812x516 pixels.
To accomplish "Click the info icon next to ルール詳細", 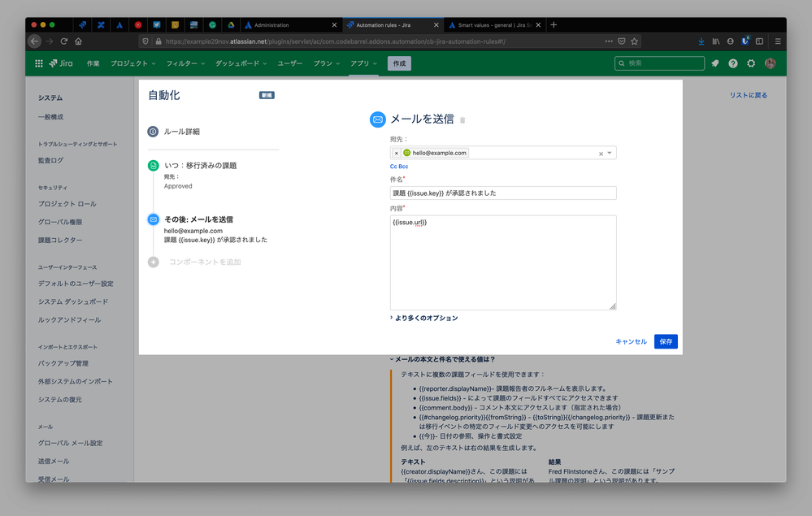I will coord(153,132).
